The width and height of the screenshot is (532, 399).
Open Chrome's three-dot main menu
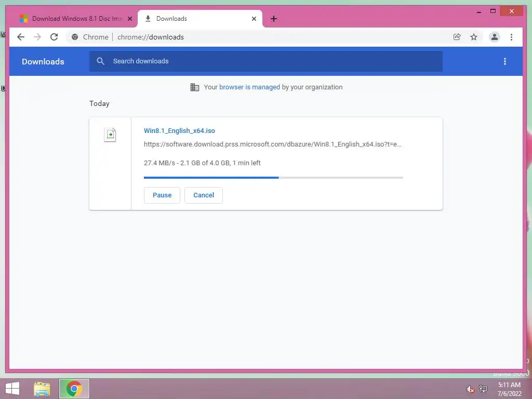coord(511,37)
